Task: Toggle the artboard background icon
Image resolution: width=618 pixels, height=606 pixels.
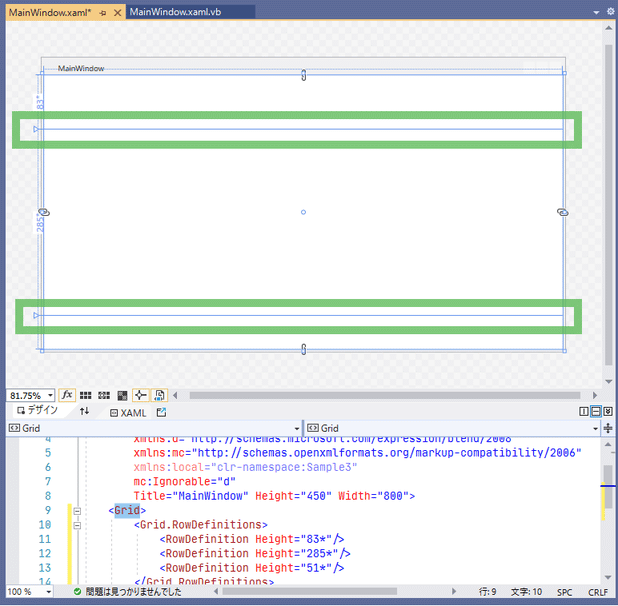Action: (122, 395)
